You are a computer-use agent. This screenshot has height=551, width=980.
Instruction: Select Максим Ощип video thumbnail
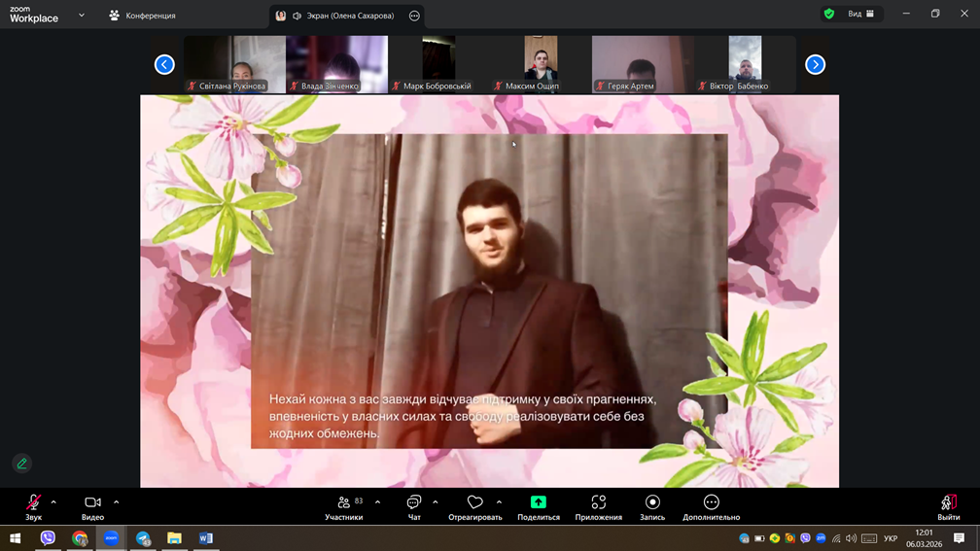[x=541, y=64]
